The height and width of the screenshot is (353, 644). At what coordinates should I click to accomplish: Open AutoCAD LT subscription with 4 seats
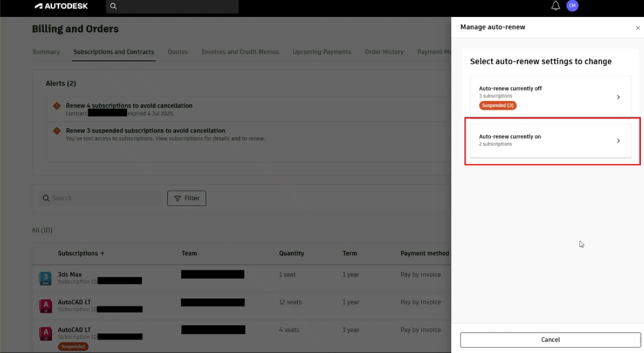tap(74, 330)
